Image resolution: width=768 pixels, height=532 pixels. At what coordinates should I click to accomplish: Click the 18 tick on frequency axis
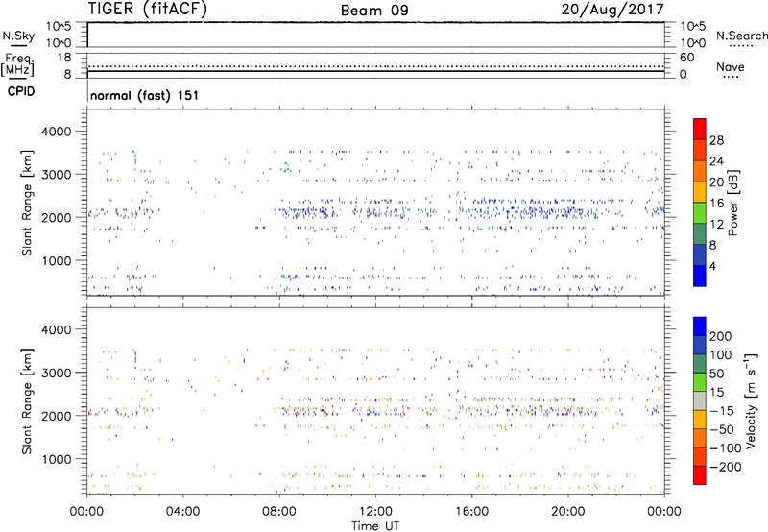(64, 58)
